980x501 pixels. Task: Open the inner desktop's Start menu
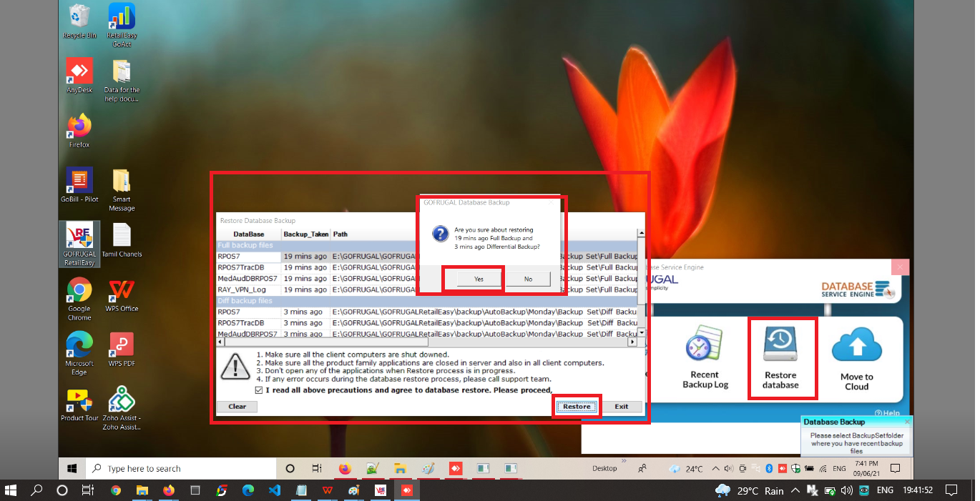point(72,469)
